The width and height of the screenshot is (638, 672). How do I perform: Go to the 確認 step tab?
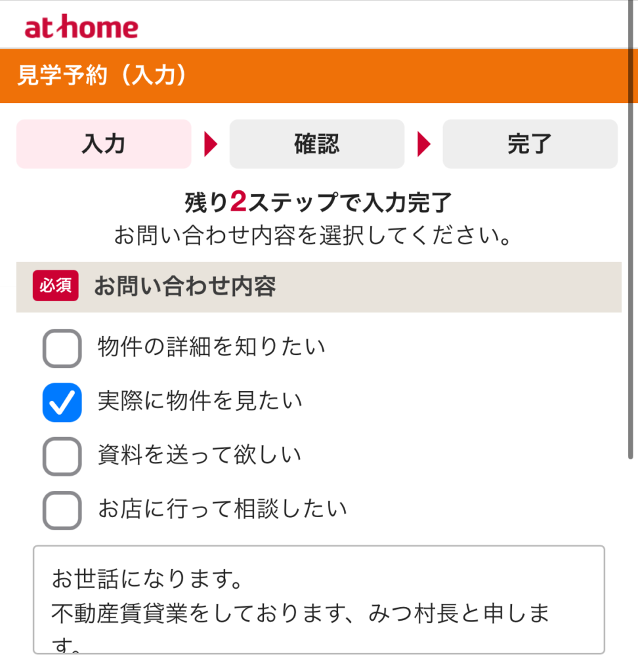(x=316, y=144)
